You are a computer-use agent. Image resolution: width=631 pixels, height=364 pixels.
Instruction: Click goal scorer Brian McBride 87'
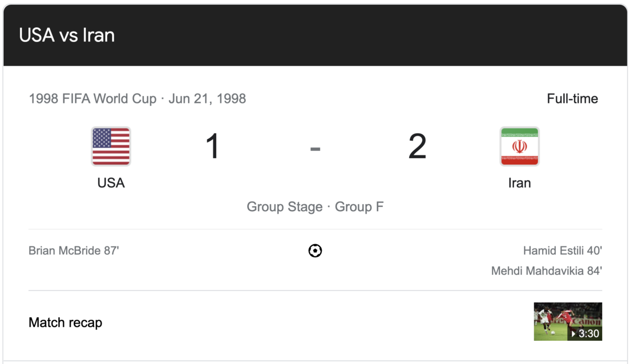coord(74,251)
